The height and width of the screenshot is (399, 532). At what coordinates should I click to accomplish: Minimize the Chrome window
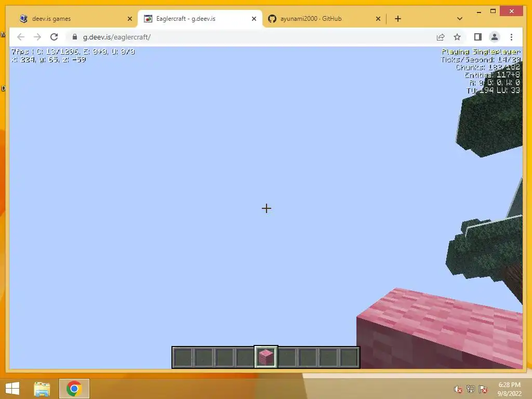pos(478,11)
